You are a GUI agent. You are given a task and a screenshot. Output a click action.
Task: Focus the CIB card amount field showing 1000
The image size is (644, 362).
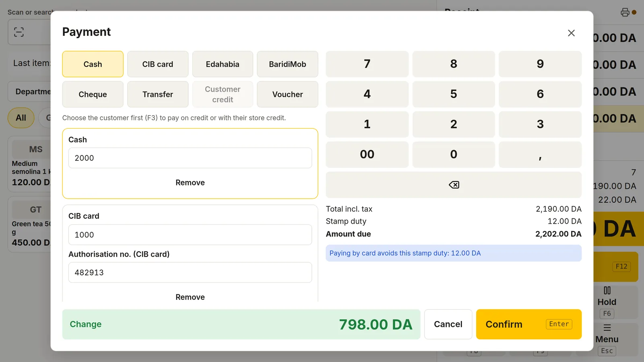190,235
